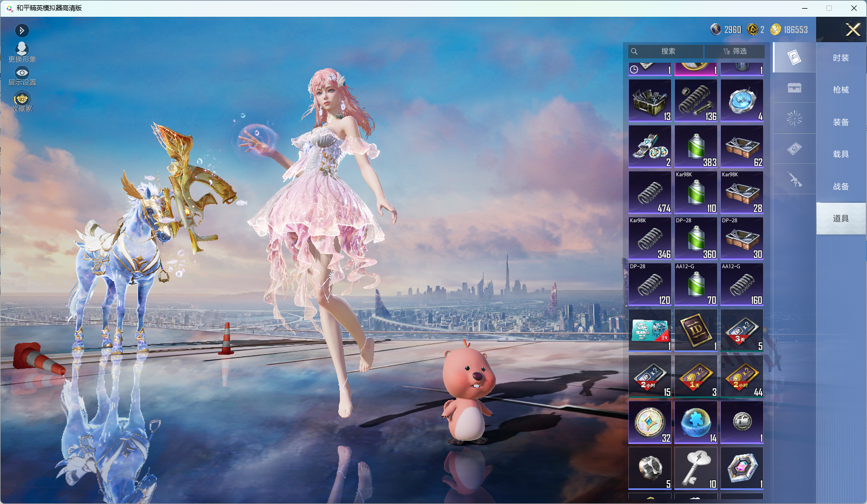The width and height of the screenshot is (867, 504).
Task: Select the fireworks effect category icon
Action: [x=794, y=118]
